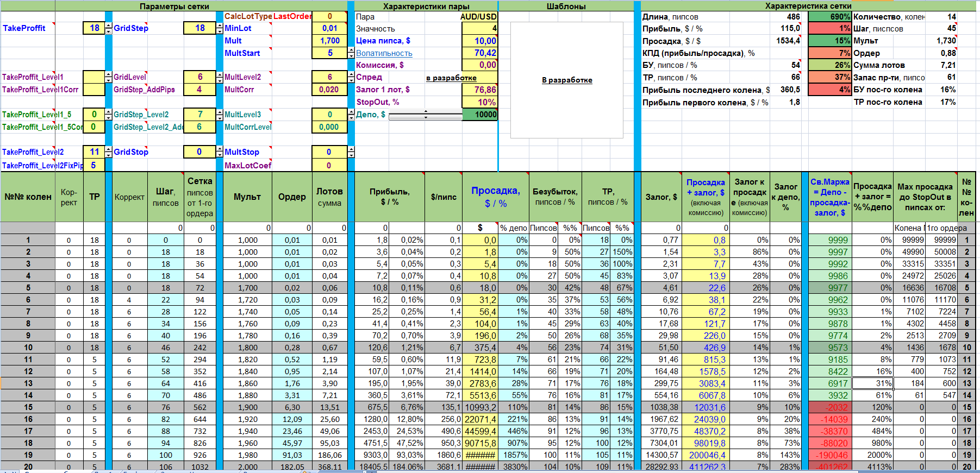This screenshot has width=980, height=473.
Task: Select the MinLot cell with 0,01
Action: coord(329,28)
